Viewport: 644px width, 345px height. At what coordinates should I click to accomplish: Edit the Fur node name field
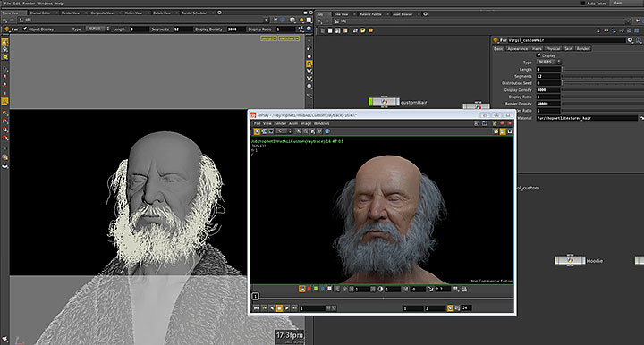pyautogui.click(x=566, y=40)
